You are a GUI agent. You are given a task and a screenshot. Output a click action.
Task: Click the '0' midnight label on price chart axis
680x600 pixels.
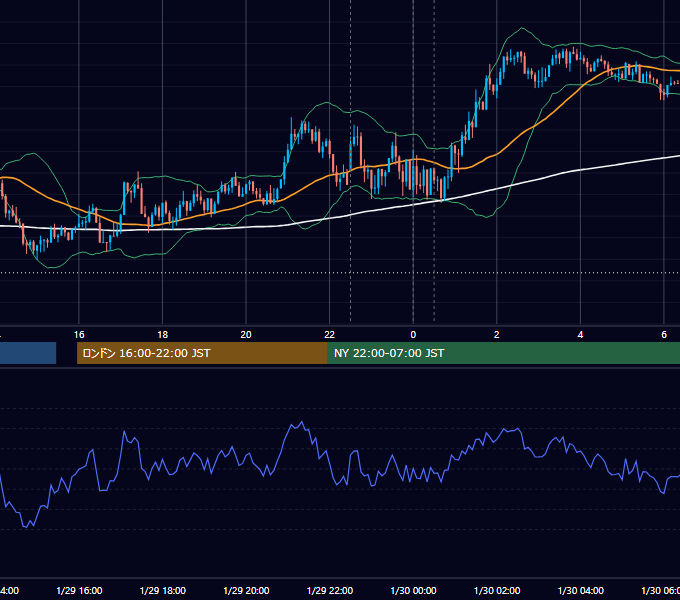coord(413,335)
